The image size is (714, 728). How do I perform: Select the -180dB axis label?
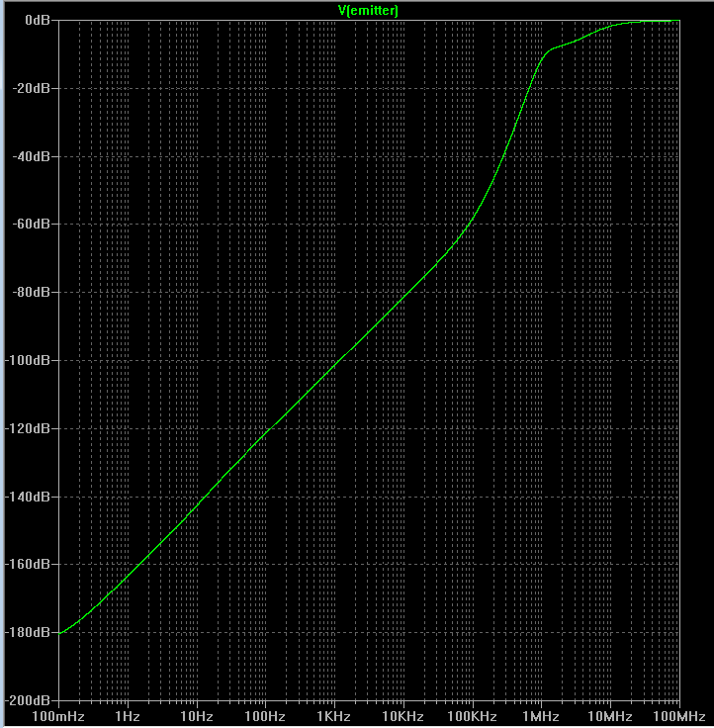(x=28, y=632)
